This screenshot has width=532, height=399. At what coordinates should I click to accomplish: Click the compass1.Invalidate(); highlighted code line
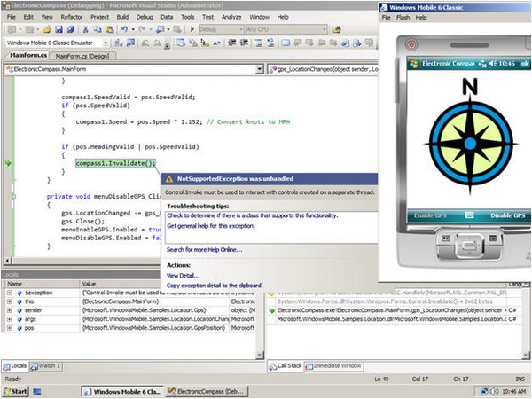click(115, 163)
